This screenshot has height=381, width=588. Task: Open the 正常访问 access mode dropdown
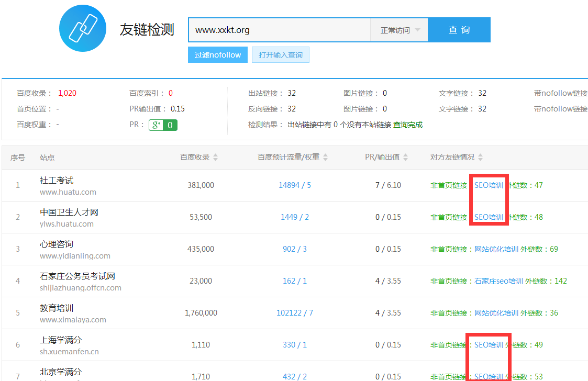400,30
